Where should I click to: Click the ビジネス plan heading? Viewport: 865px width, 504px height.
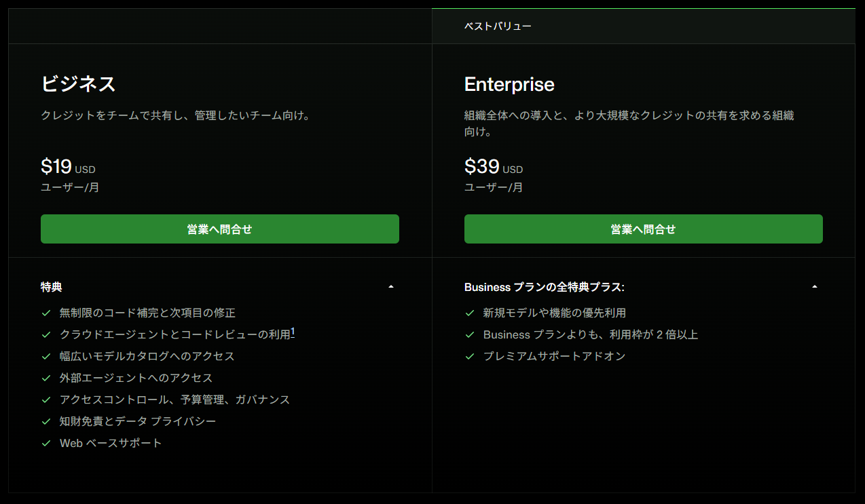(78, 84)
